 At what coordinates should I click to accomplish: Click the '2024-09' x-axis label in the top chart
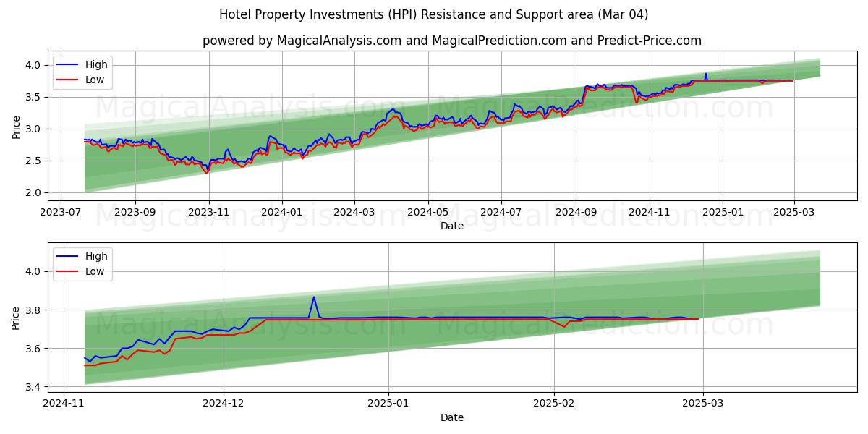tap(576, 213)
